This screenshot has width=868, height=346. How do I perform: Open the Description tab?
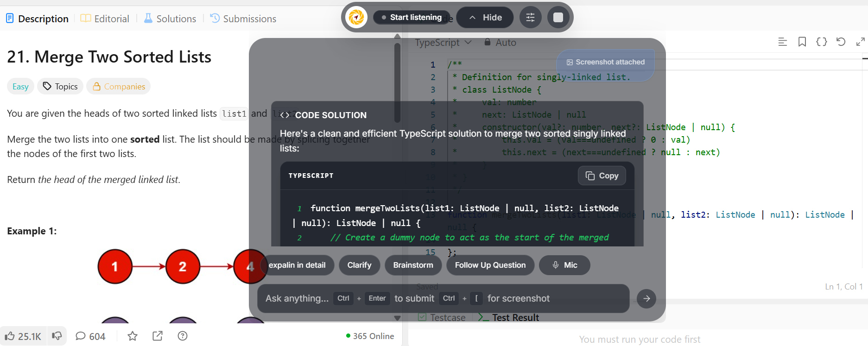point(37,19)
